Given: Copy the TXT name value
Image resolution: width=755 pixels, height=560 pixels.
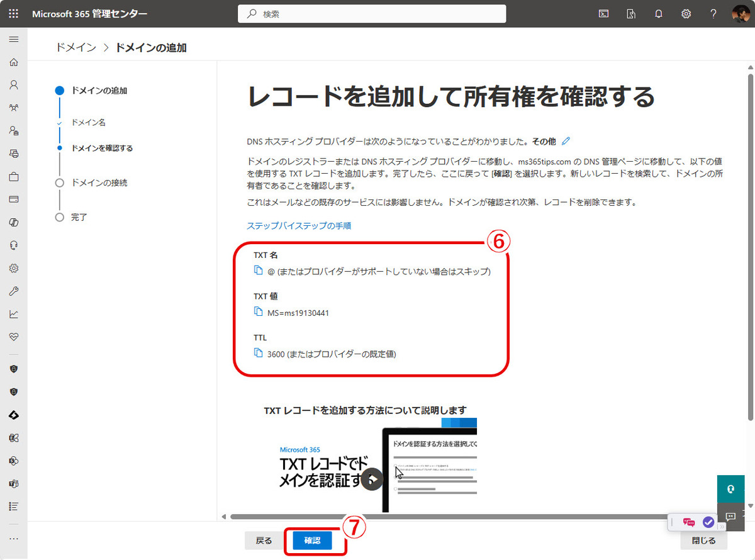Looking at the screenshot, I should click(258, 271).
